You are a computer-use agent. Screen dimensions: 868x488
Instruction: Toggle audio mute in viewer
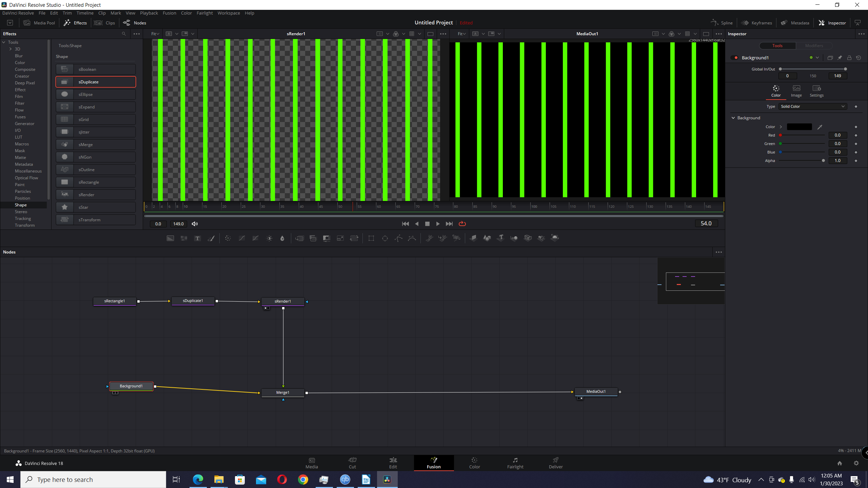[195, 224]
